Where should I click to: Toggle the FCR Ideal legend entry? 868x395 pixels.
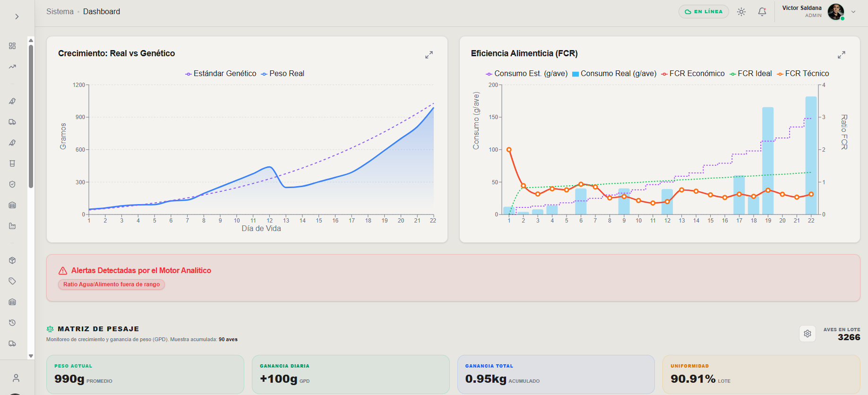[x=751, y=74]
